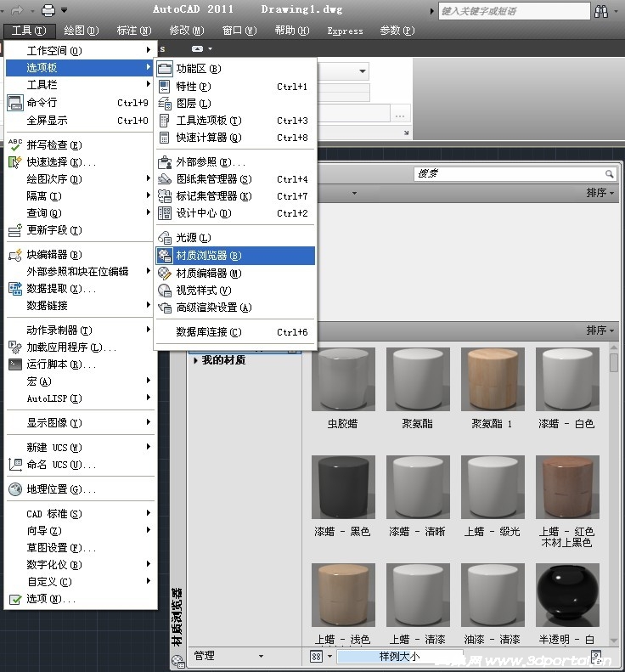Image resolution: width=625 pixels, height=672 pixels.
Task: Open the 工具(T) menu
Action: point(29,31)
